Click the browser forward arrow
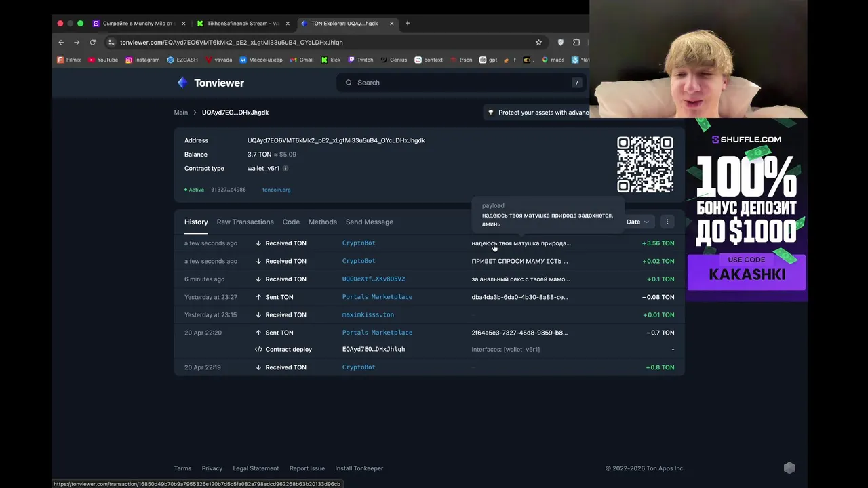 (x=77, y=42)
